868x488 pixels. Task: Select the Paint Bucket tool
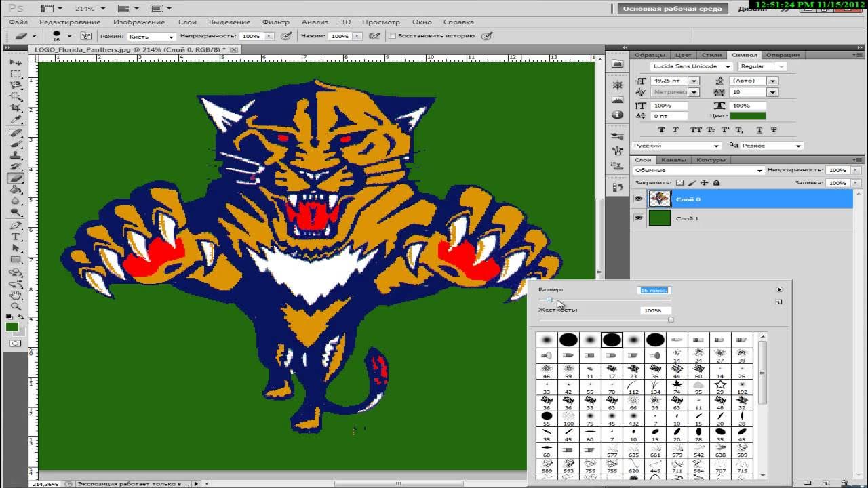coord(16,190)
